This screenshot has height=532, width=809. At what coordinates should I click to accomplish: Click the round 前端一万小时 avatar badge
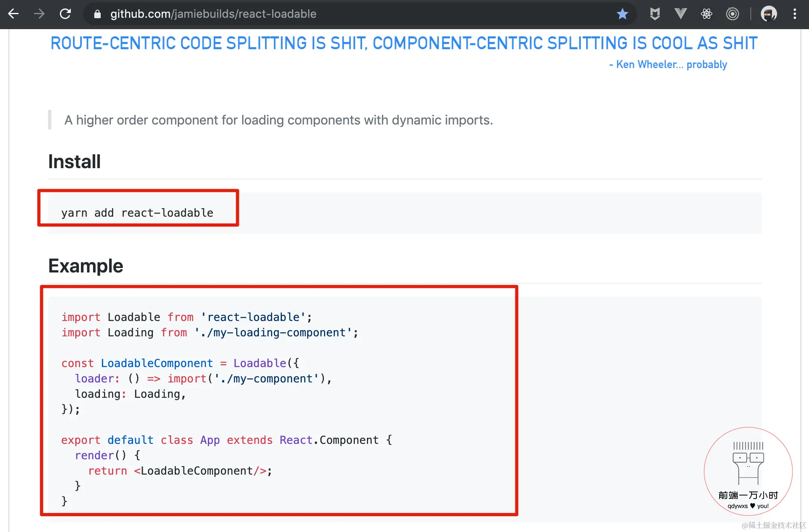[748, 471]
